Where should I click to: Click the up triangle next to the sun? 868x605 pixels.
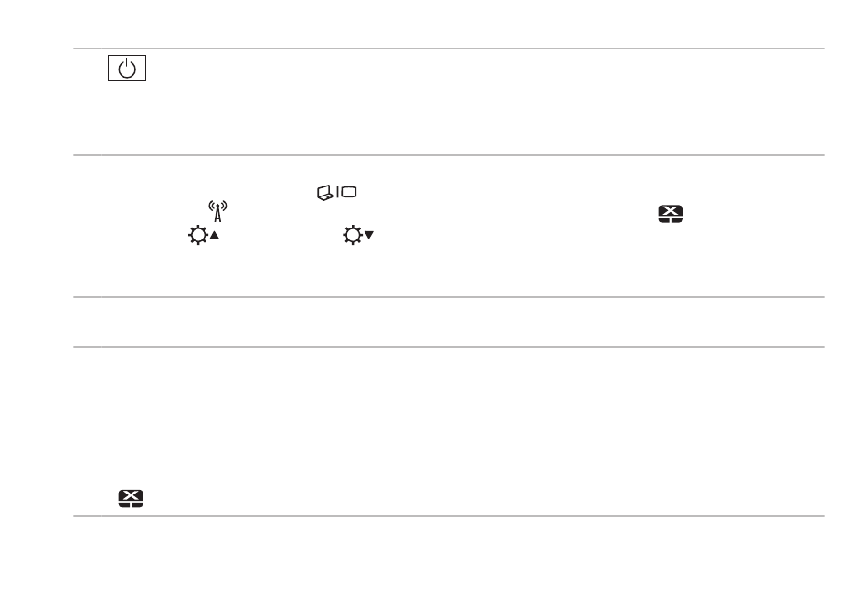click(214, 235)
